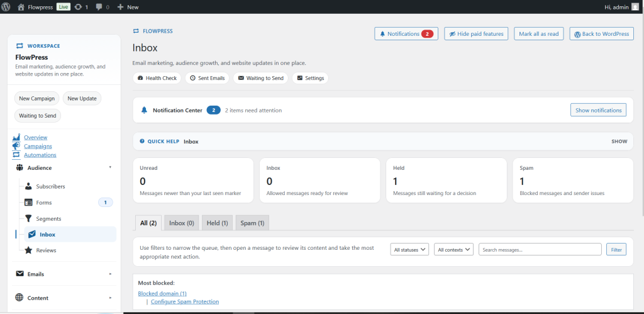
Task: Click the Reviews star icon
Action: tap(28, 250)
